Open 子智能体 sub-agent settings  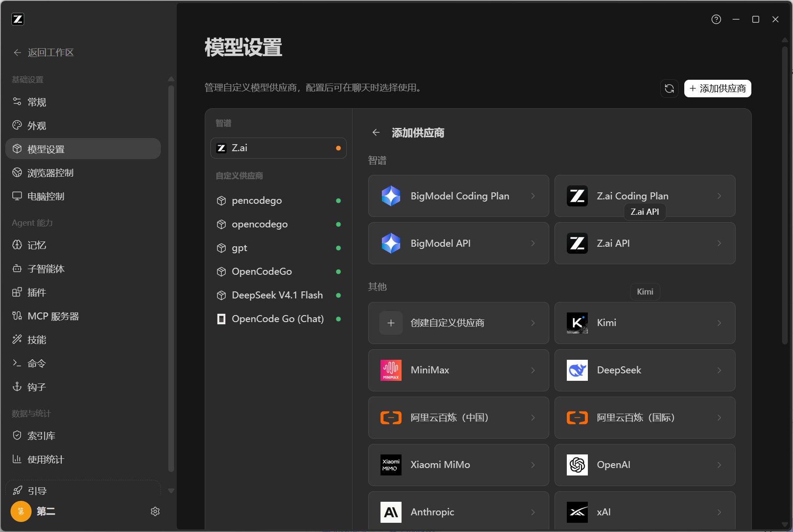coord(83,269)
